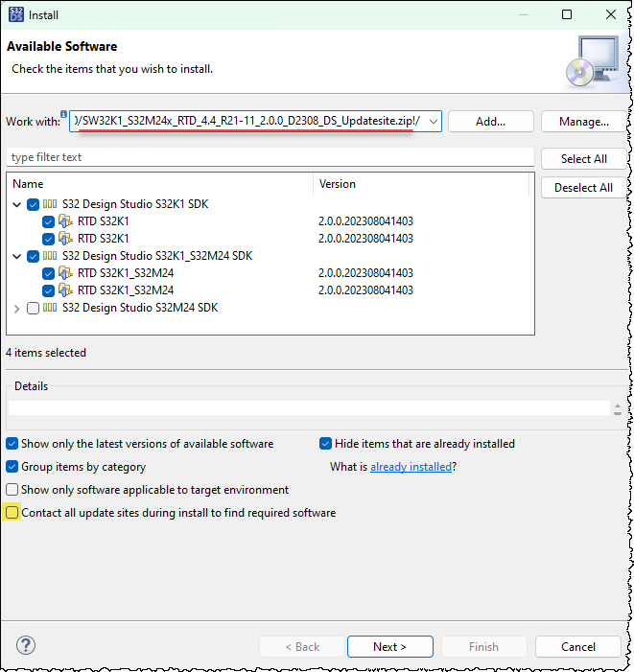Image resolution: width=634 pixels, height=672 pixels.
Task: Click the Cancel button
Action: (578, 646)
